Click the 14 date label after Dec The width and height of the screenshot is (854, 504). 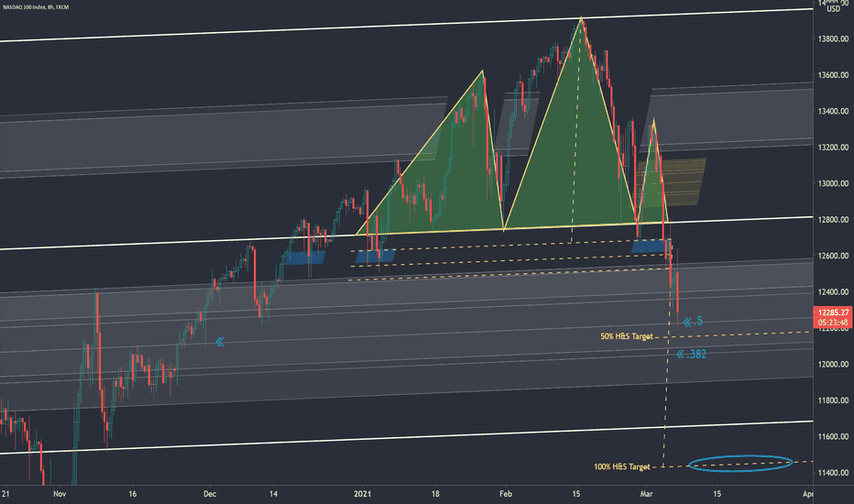coord(273,494)
